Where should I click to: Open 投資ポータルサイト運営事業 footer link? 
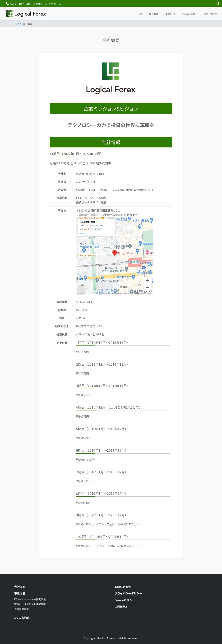(x=30, y=604)
